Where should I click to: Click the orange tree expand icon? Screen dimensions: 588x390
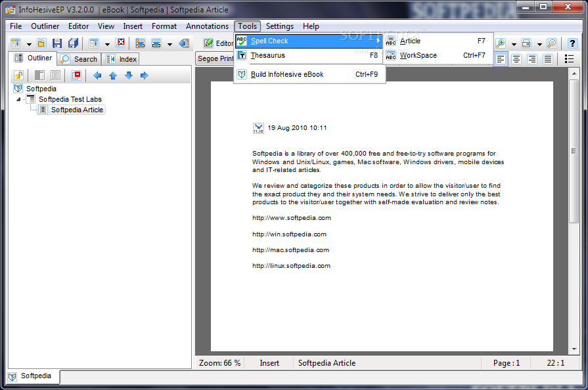coord(140,43)
